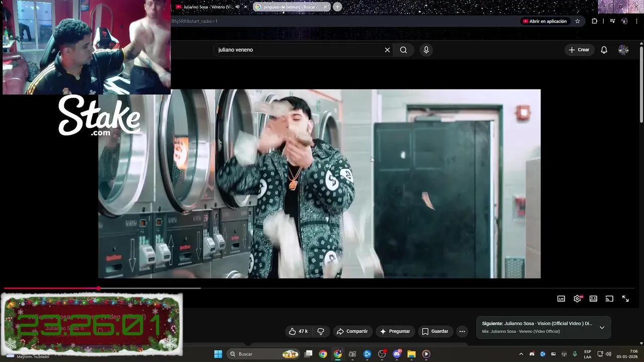644x362 pixels.
Task: Open File Explorer from taskbar
Action: pos(412,354)
